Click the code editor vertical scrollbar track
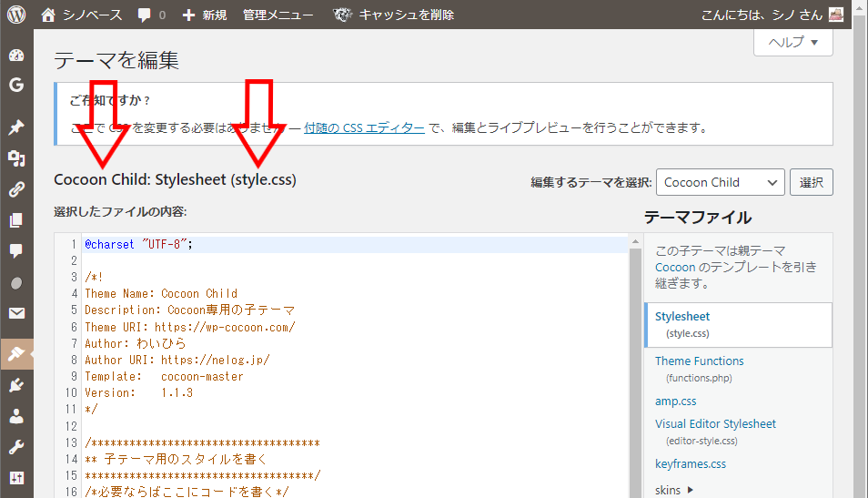The width and height of the screenshot is (868, 498). 635,371
